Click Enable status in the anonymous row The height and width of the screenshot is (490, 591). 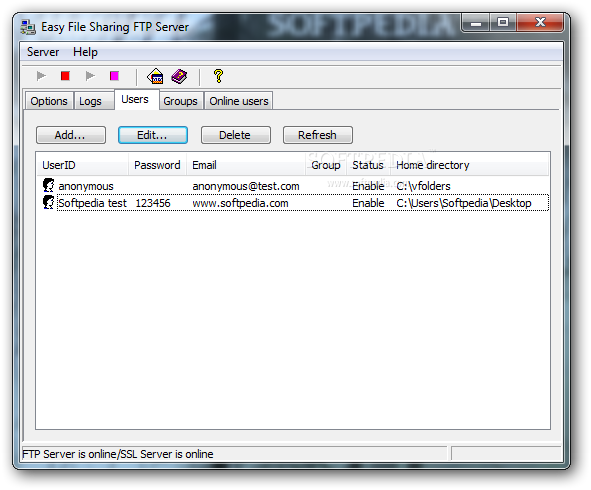(x=368, y=186)
